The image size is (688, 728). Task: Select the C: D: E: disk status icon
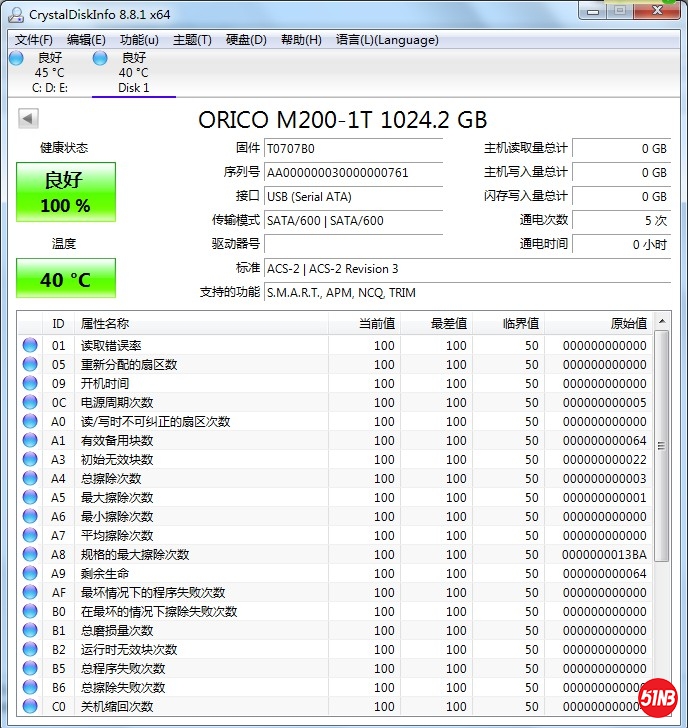pyautogui.click(x=16, y=59)
